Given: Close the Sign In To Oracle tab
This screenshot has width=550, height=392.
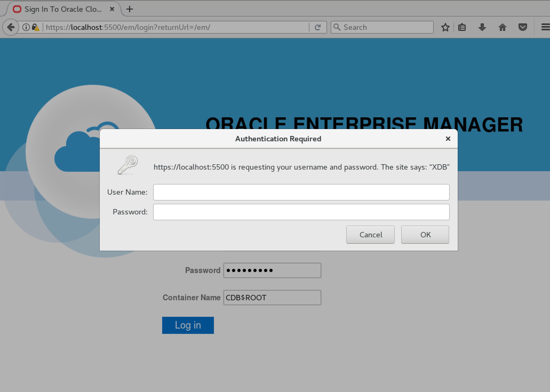Looking at the screenshot, I should click(x=112, y=9).
